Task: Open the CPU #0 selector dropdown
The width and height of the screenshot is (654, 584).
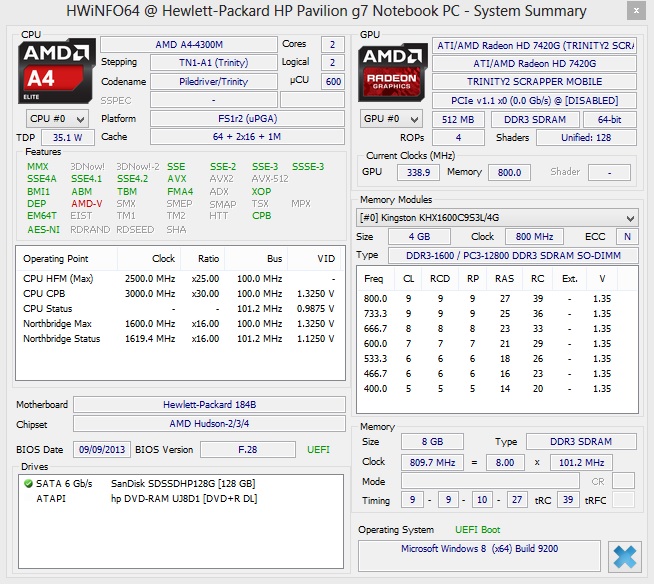Action: click(x=57, y=119)
